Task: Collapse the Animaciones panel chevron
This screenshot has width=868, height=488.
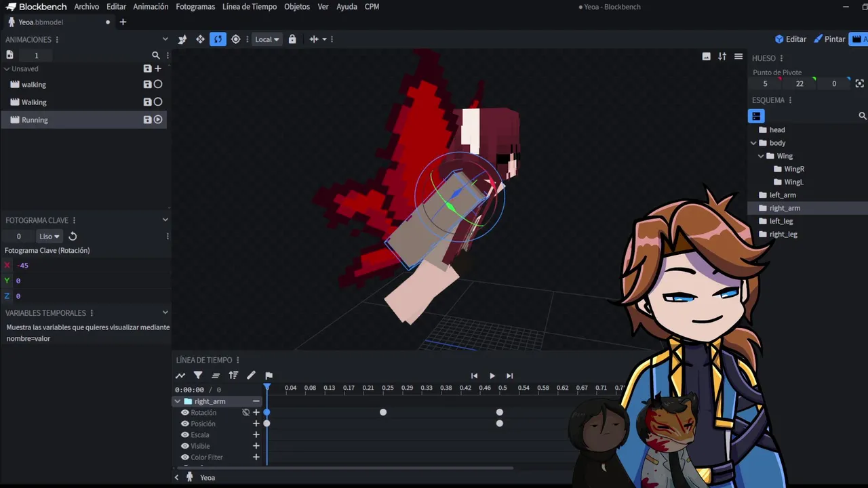Action: pyautogui.click(x=165, y=39)
